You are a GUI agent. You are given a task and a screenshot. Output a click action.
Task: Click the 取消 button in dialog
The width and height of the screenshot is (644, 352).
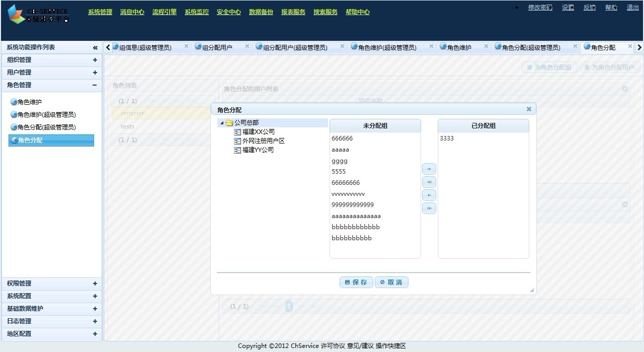(x=391, y=283)
